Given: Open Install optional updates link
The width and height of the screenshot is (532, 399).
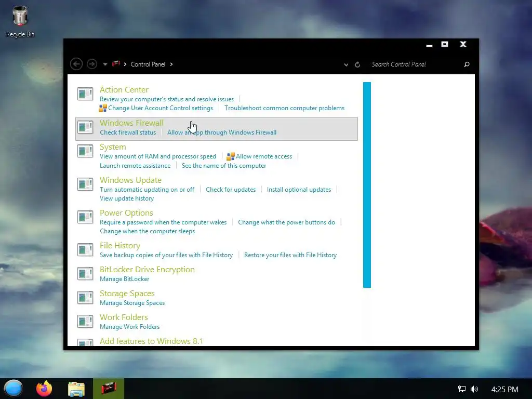Looking at the screenshot, I should point(299,189).
